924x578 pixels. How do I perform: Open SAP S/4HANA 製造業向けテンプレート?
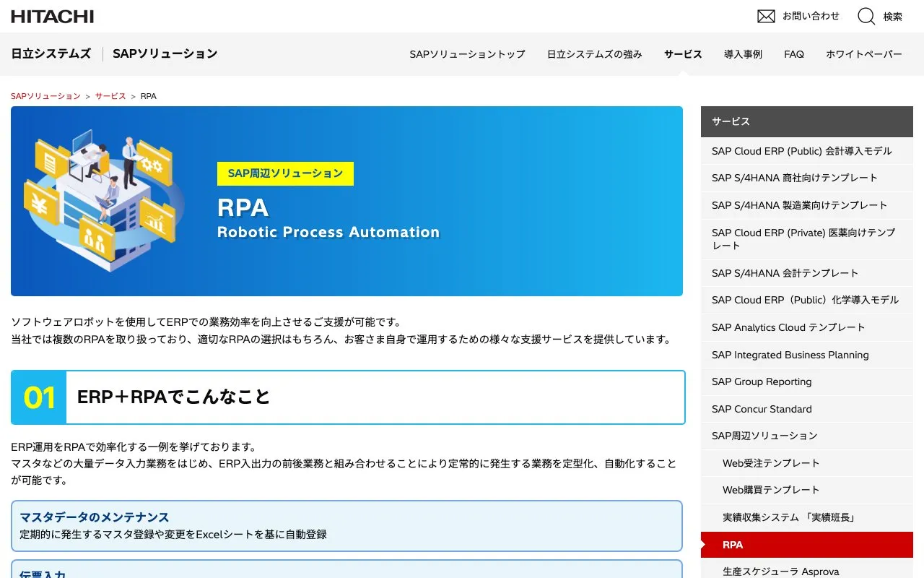(x=807, y=205)
